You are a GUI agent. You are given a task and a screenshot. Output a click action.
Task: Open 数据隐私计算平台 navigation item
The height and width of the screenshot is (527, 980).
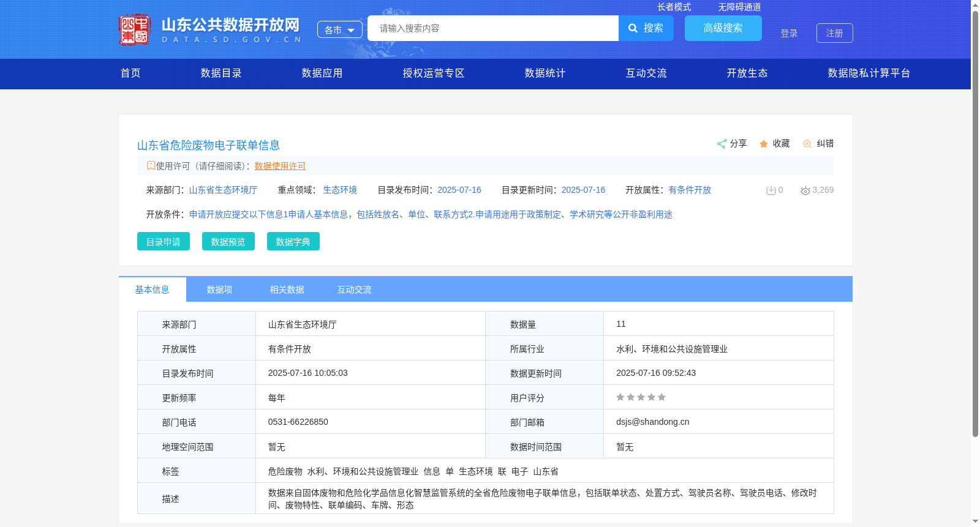869,73
